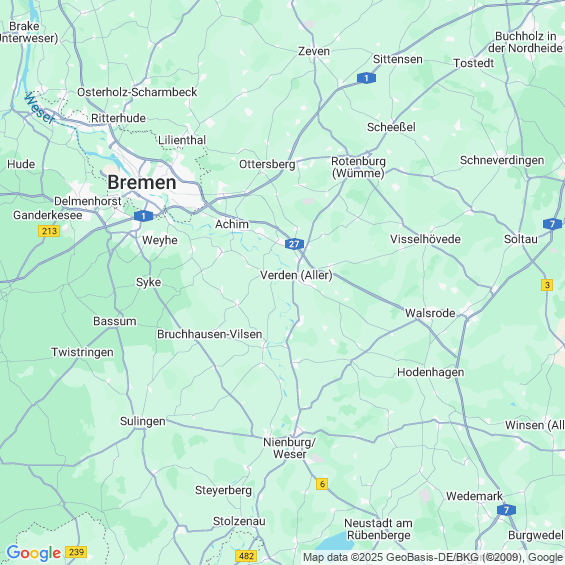Click the Bruchhausen-Vilsen label
The height and width of the screenshot is (565, 565).
[210, 334]
